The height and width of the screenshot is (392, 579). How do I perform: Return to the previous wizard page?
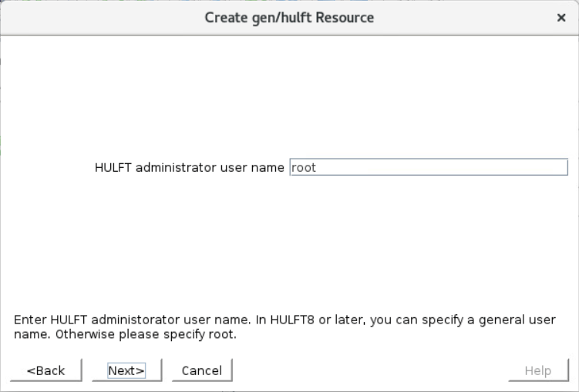pos(45,370)
